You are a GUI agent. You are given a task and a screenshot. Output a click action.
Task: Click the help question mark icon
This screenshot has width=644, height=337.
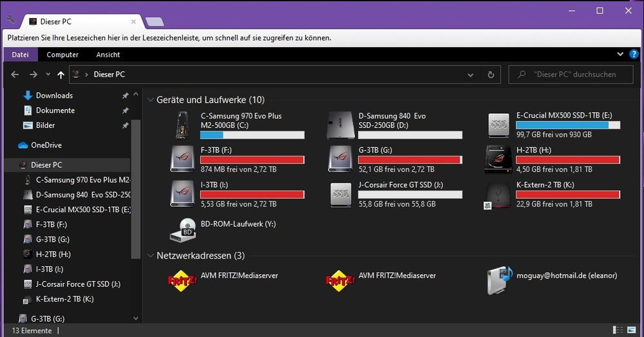click(x=634, y=55)
